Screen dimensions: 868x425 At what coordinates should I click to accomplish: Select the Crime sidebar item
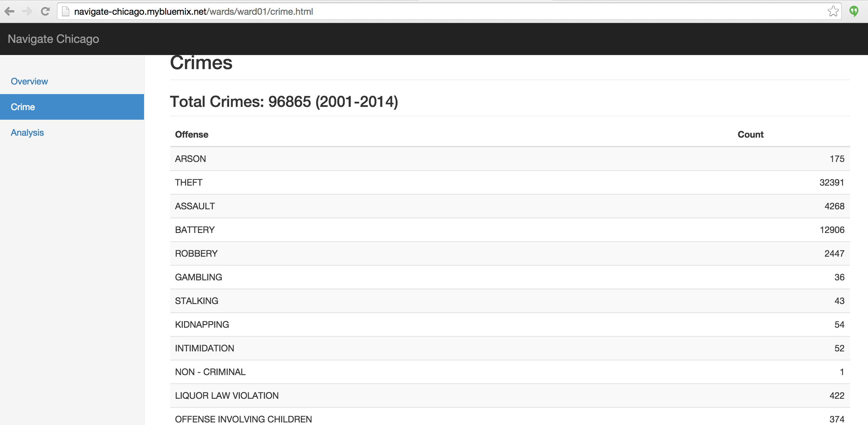point(23,107)
